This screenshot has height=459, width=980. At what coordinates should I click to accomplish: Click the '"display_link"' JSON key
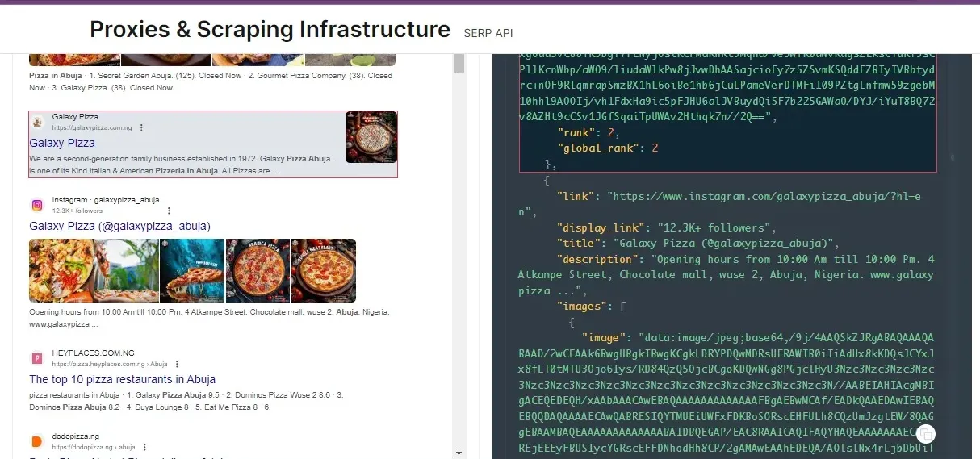(601, 227)
